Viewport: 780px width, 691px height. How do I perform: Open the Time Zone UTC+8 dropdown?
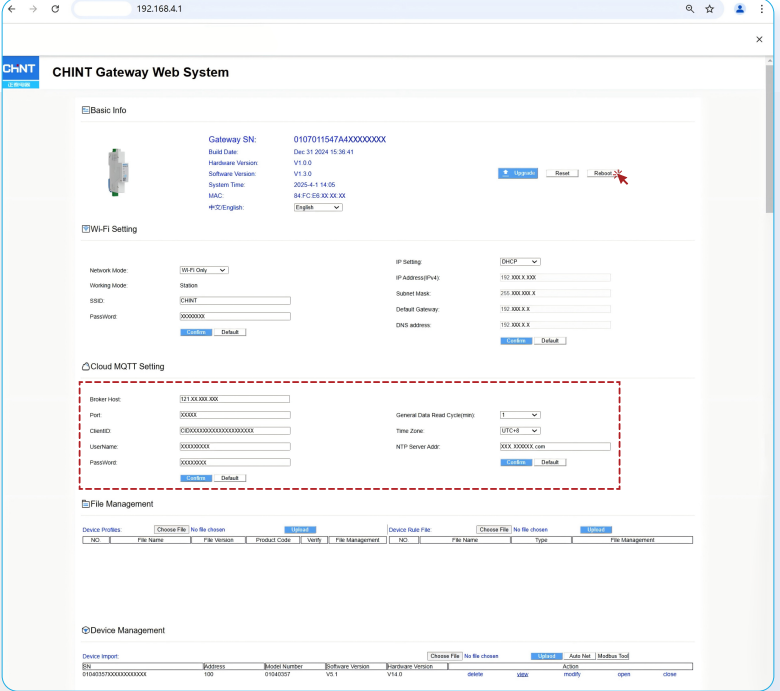(x=520, y=431)
